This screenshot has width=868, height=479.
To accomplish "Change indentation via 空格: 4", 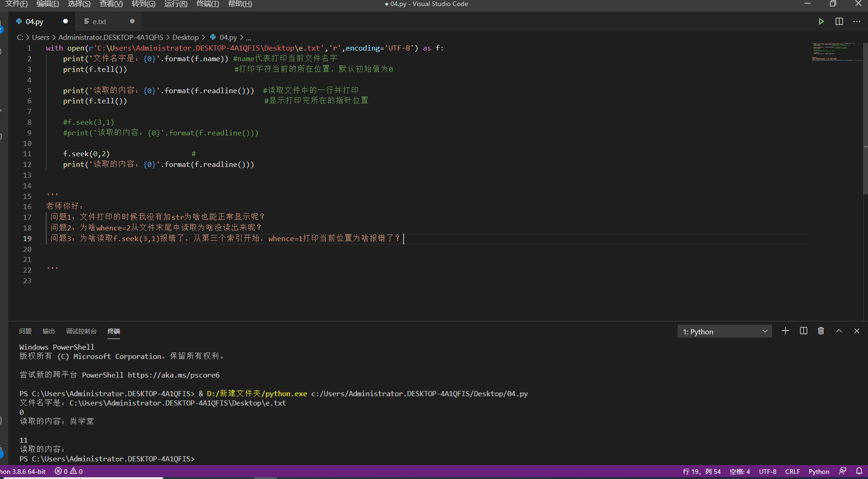I will 740,471.
